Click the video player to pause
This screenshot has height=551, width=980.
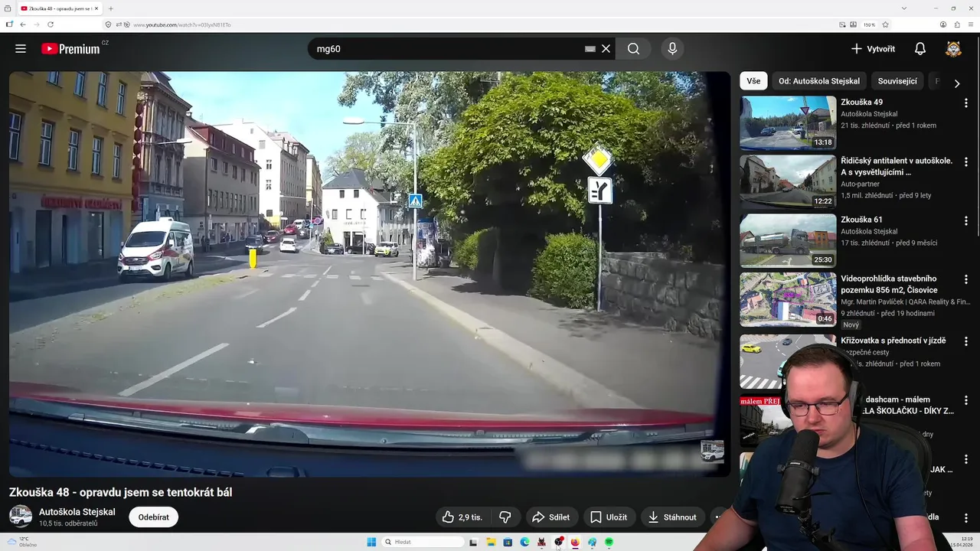point(369,274)
